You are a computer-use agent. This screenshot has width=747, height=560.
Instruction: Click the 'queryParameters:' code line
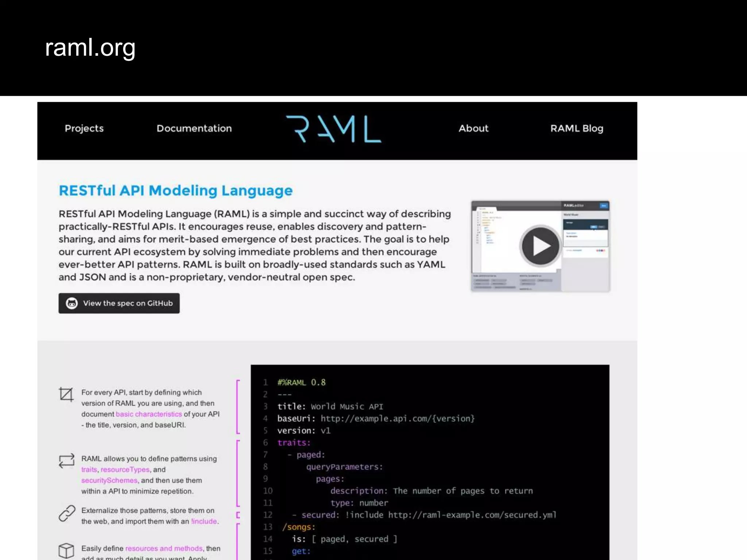click(345, 467)
